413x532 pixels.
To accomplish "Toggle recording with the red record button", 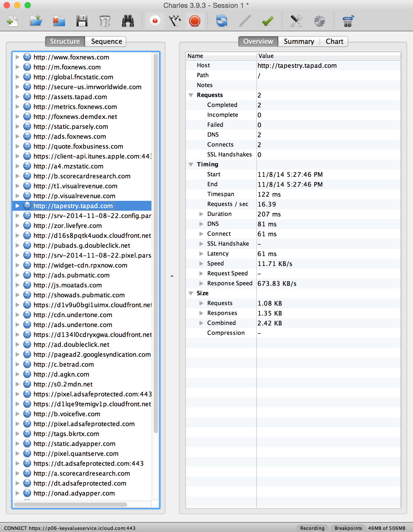I will click(155, 21).
